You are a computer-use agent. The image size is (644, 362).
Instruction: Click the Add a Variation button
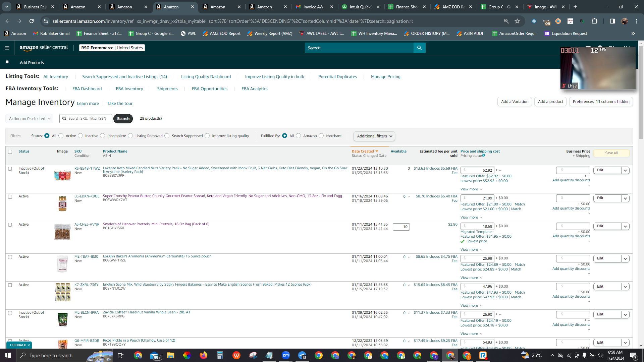click(x=515, y=102)
